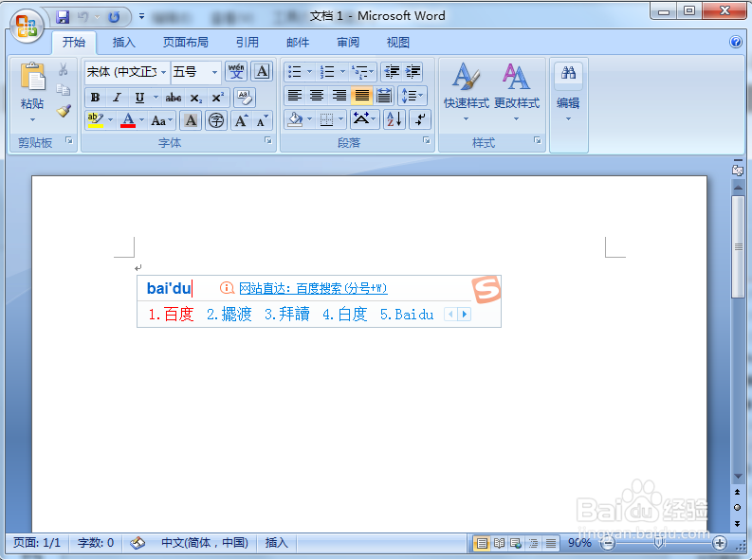Toggle 插入 insert mode in status bar
This screenshot has height=560, width=752.
pyautogui.click(x=277, y=543)
